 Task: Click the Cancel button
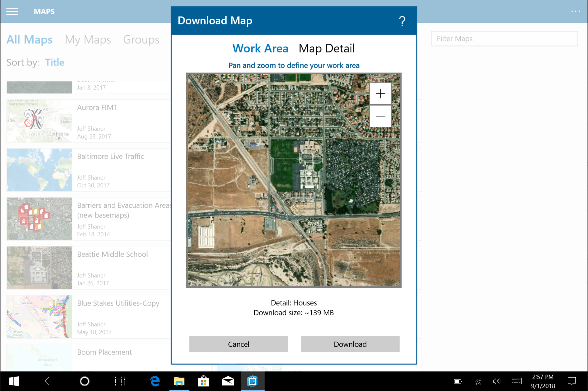(x=239, y=344)
